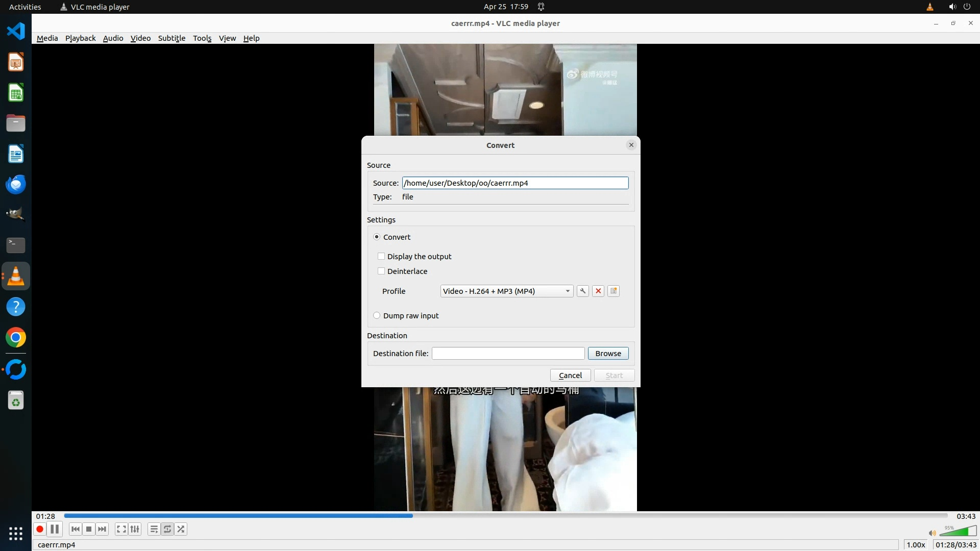Screen dimensions: 980x551
Task: Select the Dump raw input radio button
Action: tap(377, 315)
